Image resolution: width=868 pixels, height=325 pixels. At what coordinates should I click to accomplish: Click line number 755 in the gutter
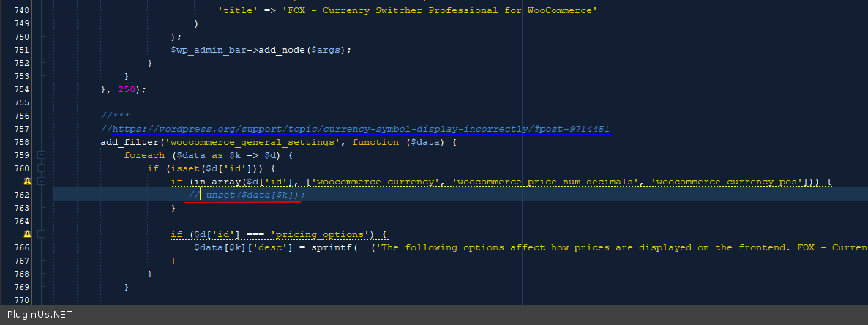pyautogui.click(x=20, y=102)
